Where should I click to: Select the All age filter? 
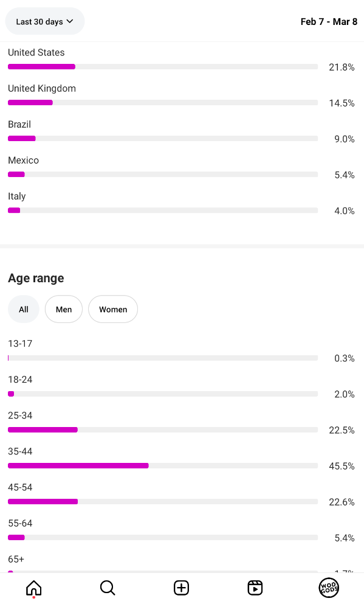(x=24, y=309)
